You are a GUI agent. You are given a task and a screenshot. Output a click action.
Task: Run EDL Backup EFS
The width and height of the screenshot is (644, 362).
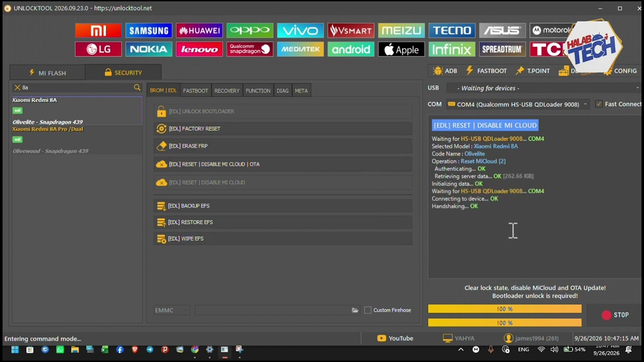pyautogui.click(x=283, y=206)
